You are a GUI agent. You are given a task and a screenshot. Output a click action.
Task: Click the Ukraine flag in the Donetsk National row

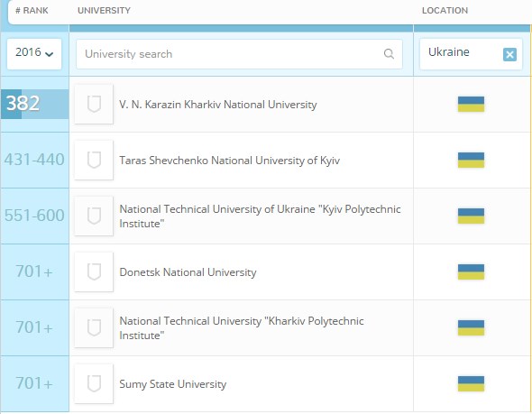click(471, 271)
